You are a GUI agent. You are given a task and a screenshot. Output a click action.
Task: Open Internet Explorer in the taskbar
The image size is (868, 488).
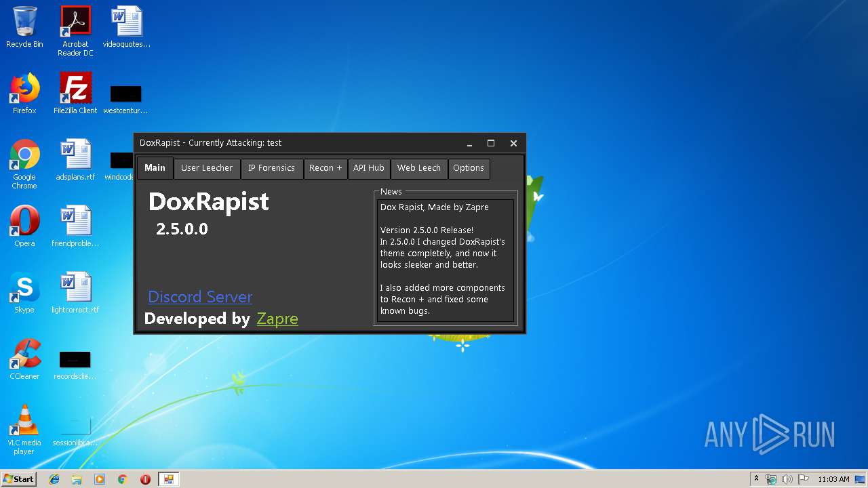click(54, 479)
